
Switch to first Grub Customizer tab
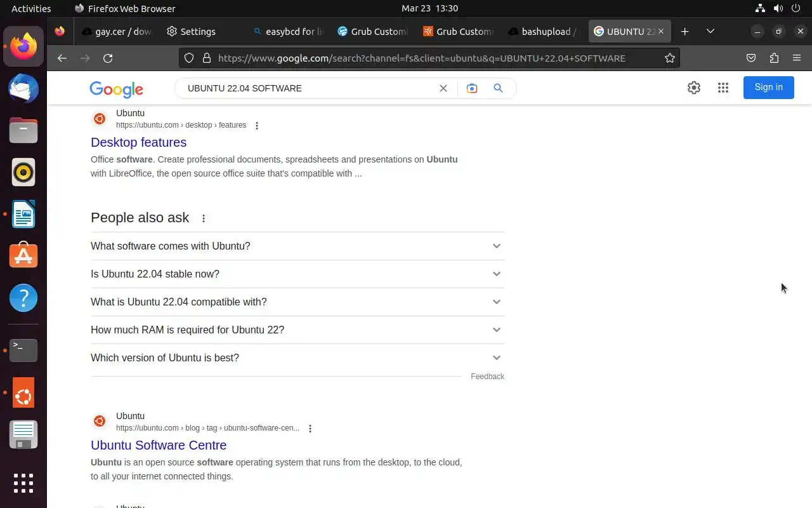tap(372, 31)
